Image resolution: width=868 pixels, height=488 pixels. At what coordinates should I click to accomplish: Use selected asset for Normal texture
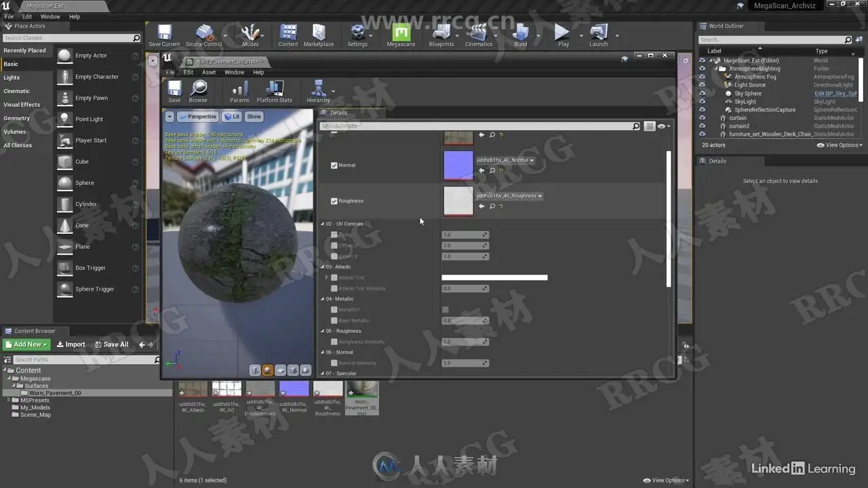[481, 171]
